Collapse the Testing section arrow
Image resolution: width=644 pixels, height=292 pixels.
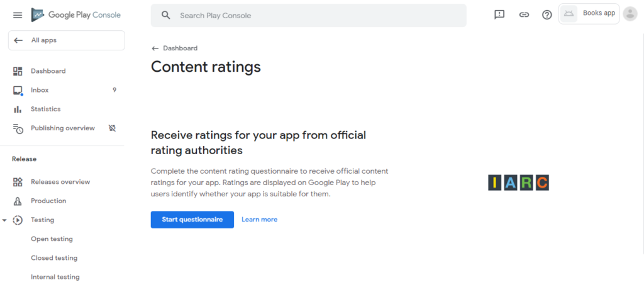pyautogui.click(x=4, y=220)
